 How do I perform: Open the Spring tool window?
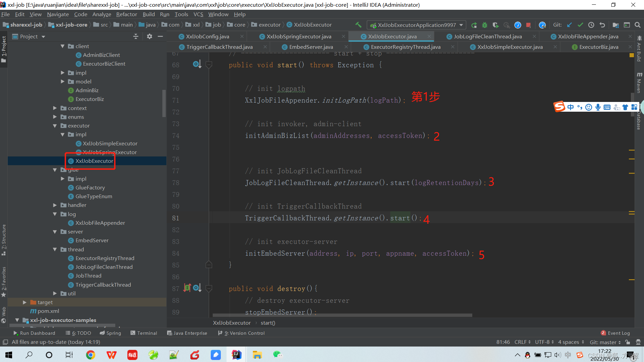110,333
